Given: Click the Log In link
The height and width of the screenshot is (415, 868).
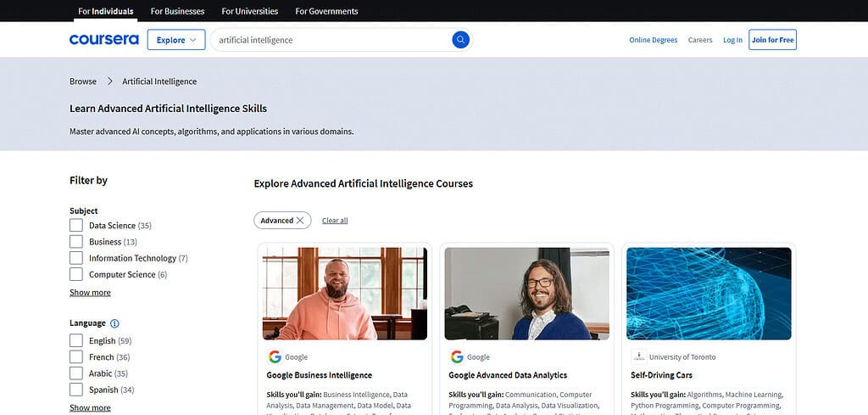Looking at the screenshot, I should pyautogui.click(x=733, y=40).
